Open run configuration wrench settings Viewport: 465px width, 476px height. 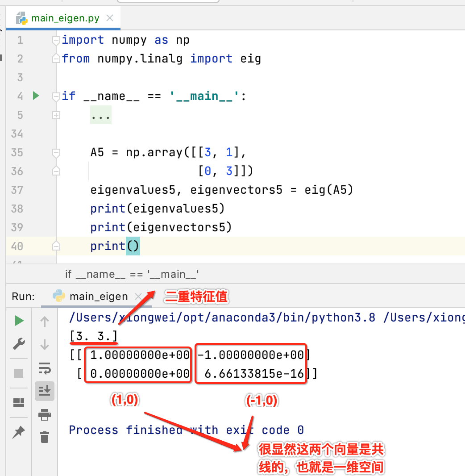click(x=19, y=344)
